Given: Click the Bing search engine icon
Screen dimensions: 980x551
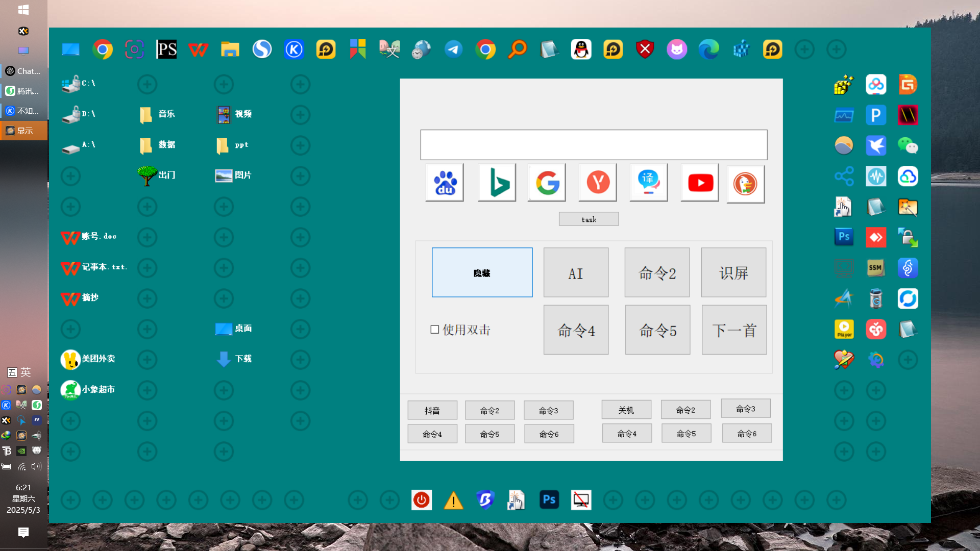Looking at the screenshot, I should [497, 183].
